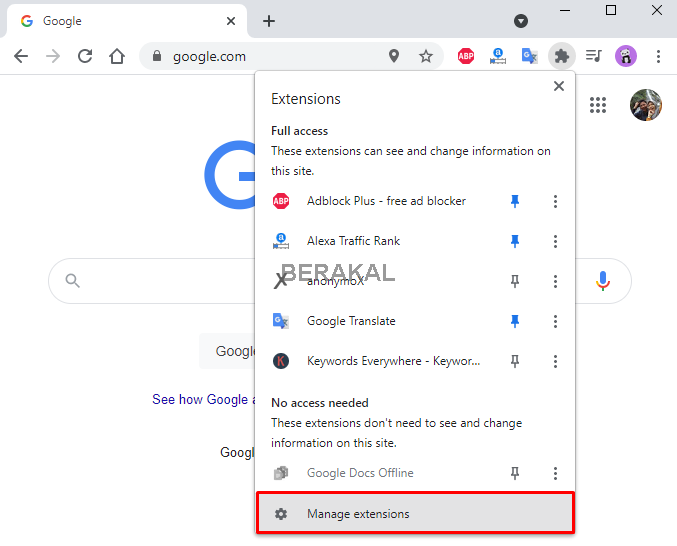Click the tab search dropdown arrow
The width and height of the screenshot is (677, 546).
click(x=521, y=21)
